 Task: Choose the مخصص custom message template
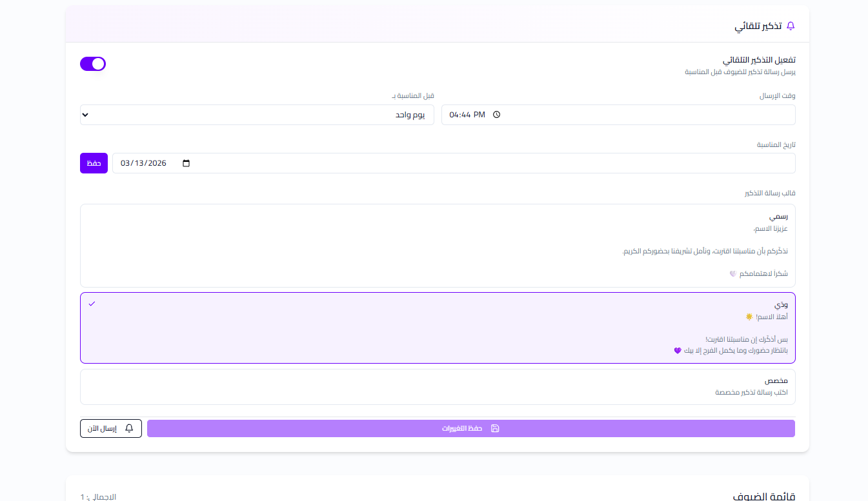tap(438, 386)
